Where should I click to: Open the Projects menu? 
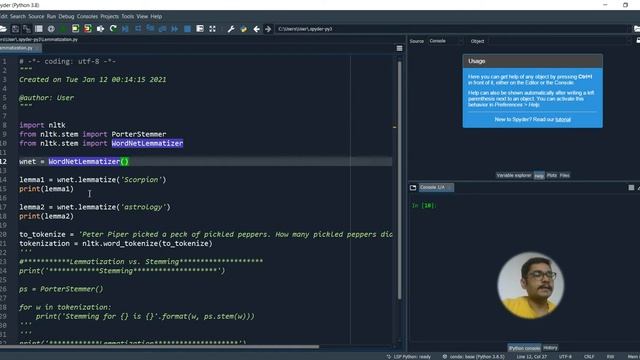109,16
